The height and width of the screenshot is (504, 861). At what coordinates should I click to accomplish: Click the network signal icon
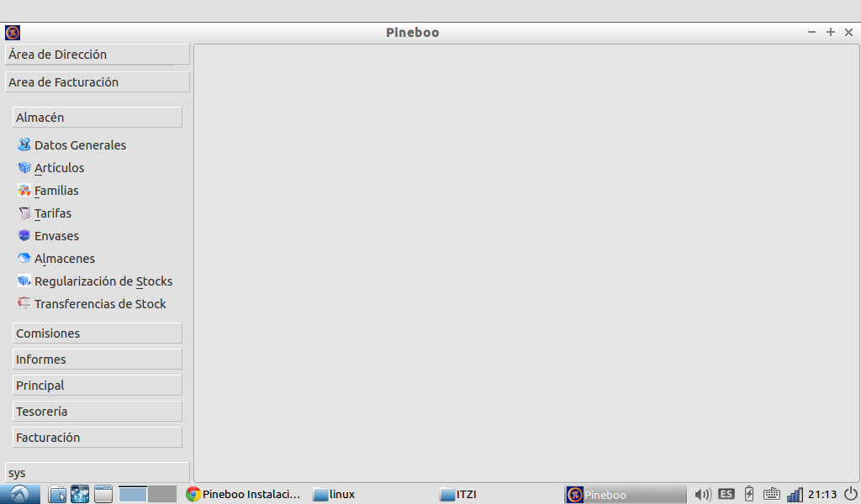795,494
